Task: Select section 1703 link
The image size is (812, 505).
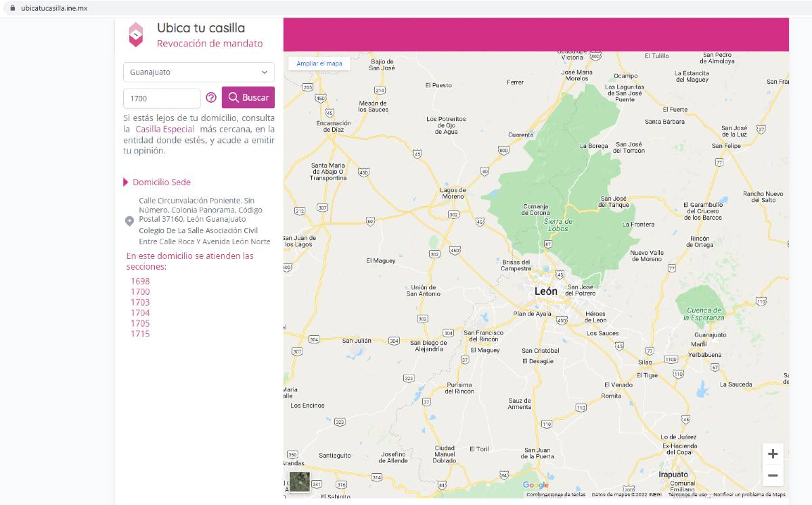Action: click(140, 302)
